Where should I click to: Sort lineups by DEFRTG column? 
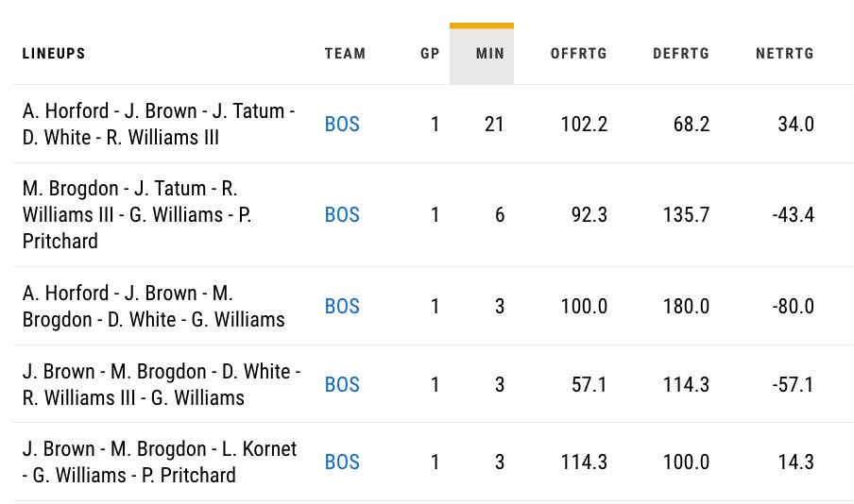[681, 54]
